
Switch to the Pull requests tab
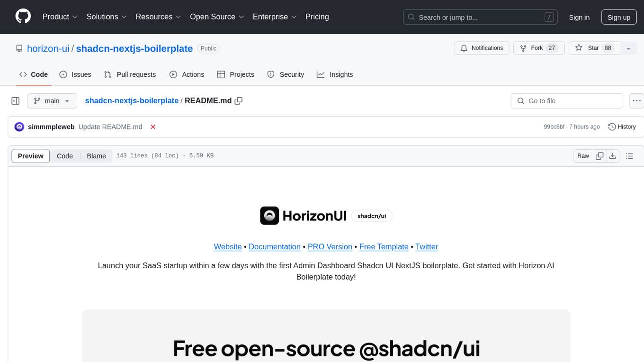[130, 74]
